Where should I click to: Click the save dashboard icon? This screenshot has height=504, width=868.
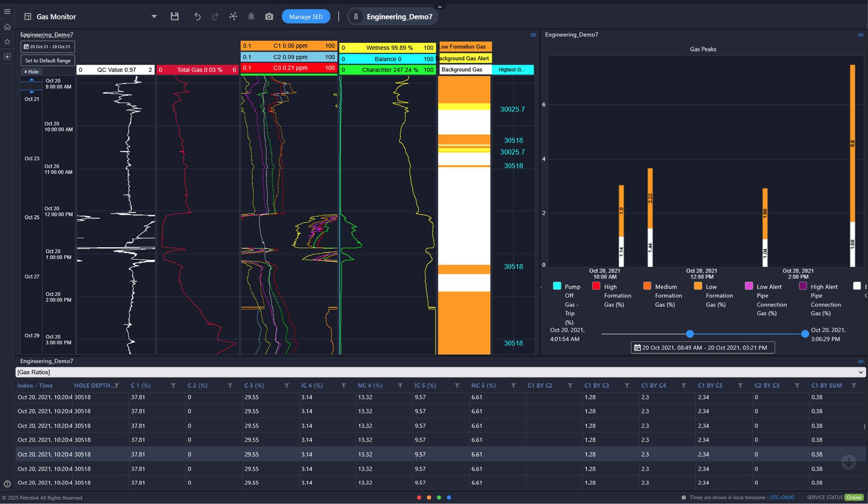pyautogui.click(x=174, y=16)
